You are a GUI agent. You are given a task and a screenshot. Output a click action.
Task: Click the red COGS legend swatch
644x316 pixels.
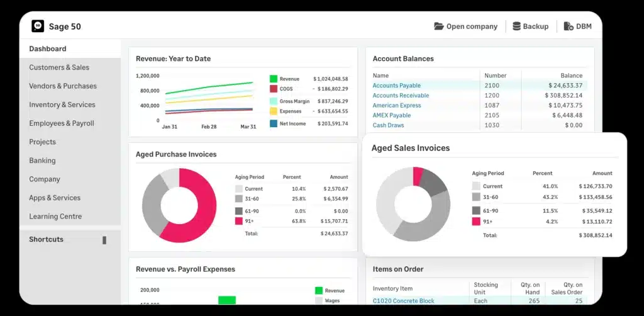click(274, 89)
